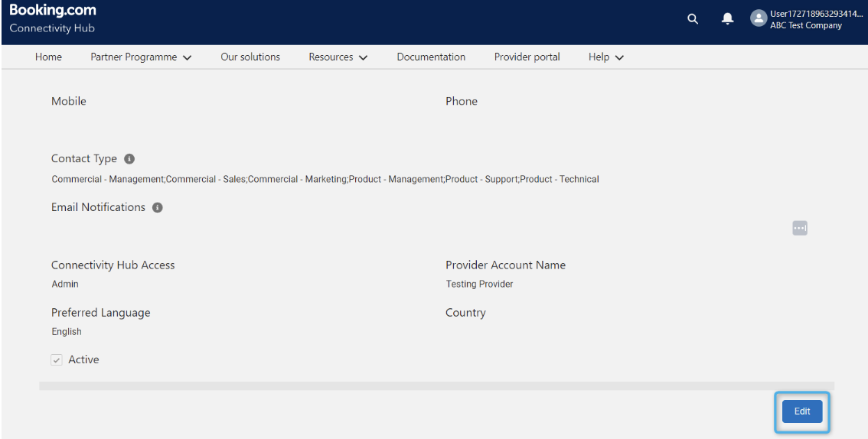Click the Contact Type values text

325,180
